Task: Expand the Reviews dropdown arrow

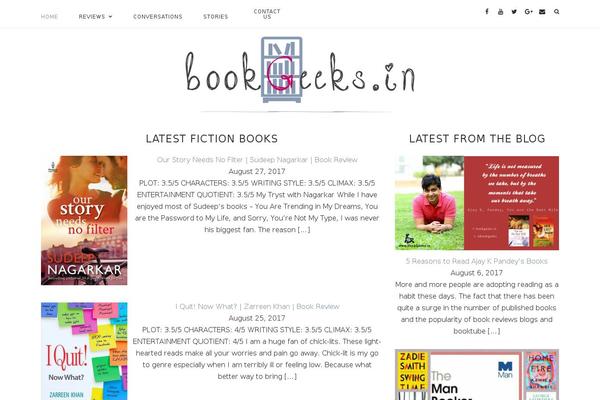Action: tap(111, 17)
